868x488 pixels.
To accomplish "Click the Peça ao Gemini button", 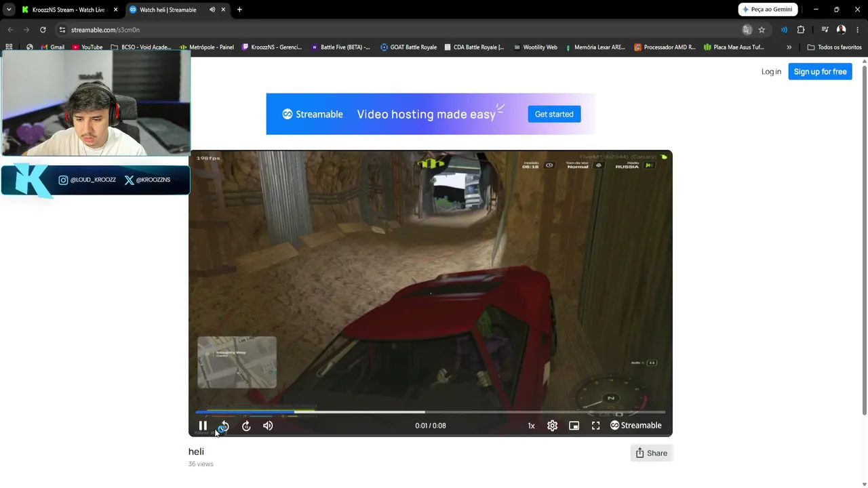I will 768,9.
